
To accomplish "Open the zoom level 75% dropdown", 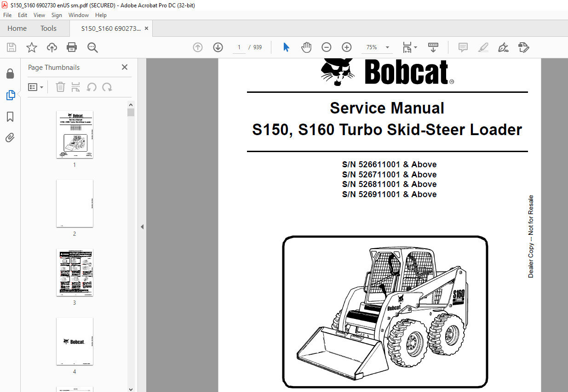I will pos(387,47).
